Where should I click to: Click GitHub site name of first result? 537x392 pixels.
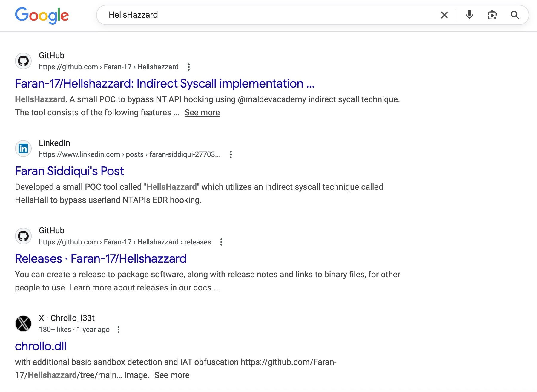[52, 55]
